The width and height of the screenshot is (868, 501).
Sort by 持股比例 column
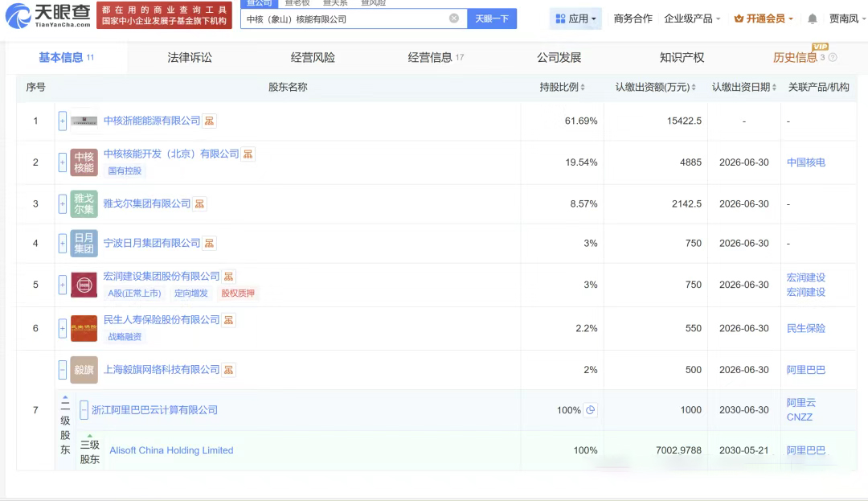pyautogui.click(x=563, y=87)
